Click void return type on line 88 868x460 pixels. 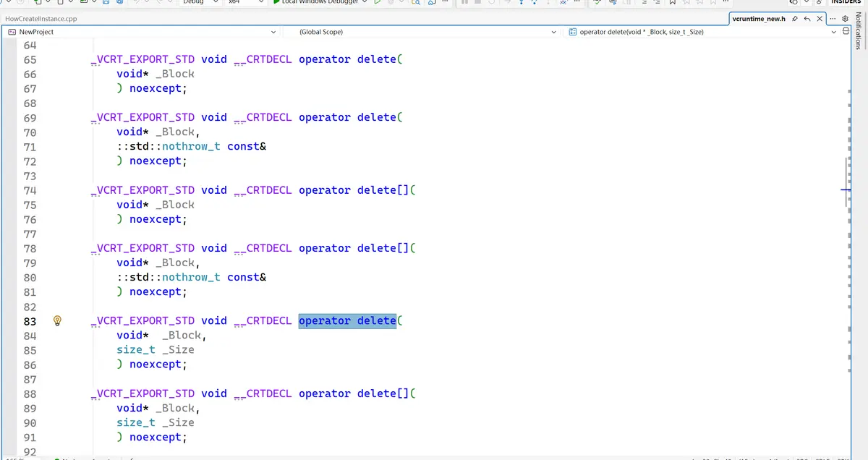point(214,393)
